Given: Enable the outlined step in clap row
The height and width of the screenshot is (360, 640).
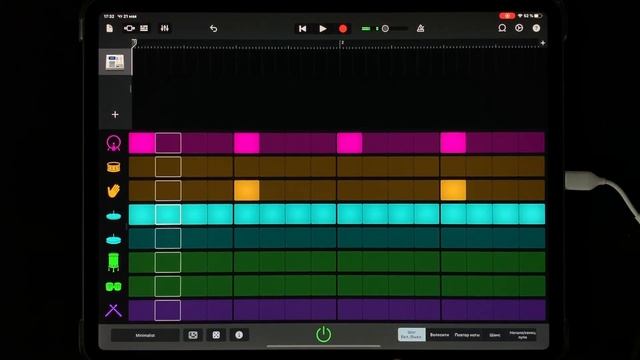Looking at the screenshot, I should click(x=168, y=191).
